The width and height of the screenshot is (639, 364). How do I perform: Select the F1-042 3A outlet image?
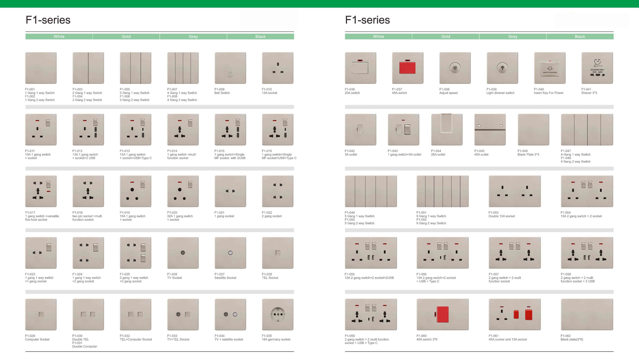point(360,130)
